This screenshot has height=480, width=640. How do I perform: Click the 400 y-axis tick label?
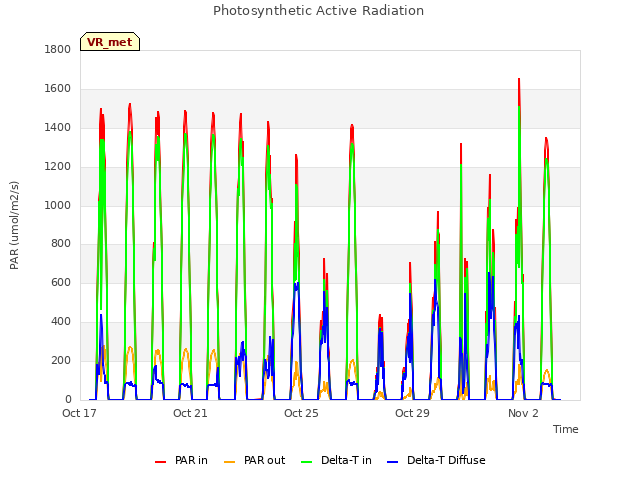[x=61, y=322]
